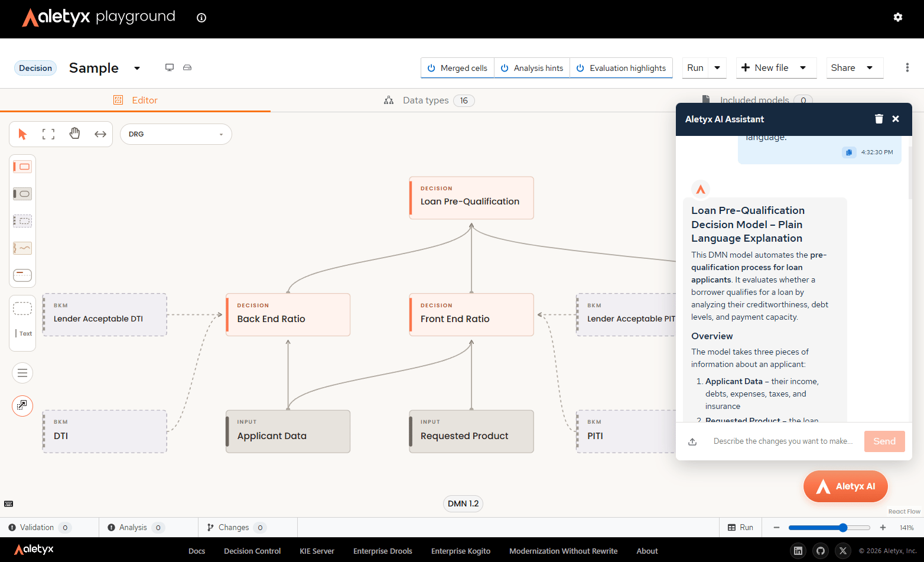This screenshot has height=562, width=924.
Task: Pick the Text annotation palette icon
Action: pos(24,333)
